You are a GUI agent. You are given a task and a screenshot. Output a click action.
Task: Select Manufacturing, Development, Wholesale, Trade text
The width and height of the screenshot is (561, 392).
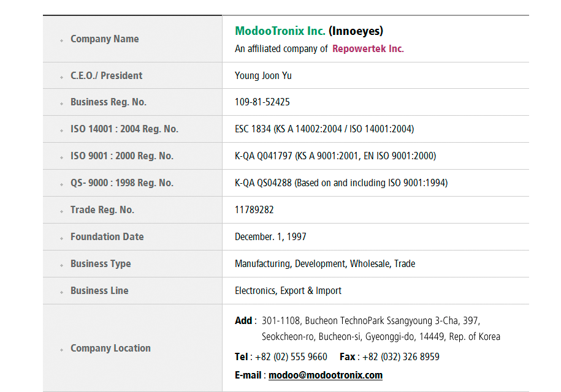coord(325,264)
